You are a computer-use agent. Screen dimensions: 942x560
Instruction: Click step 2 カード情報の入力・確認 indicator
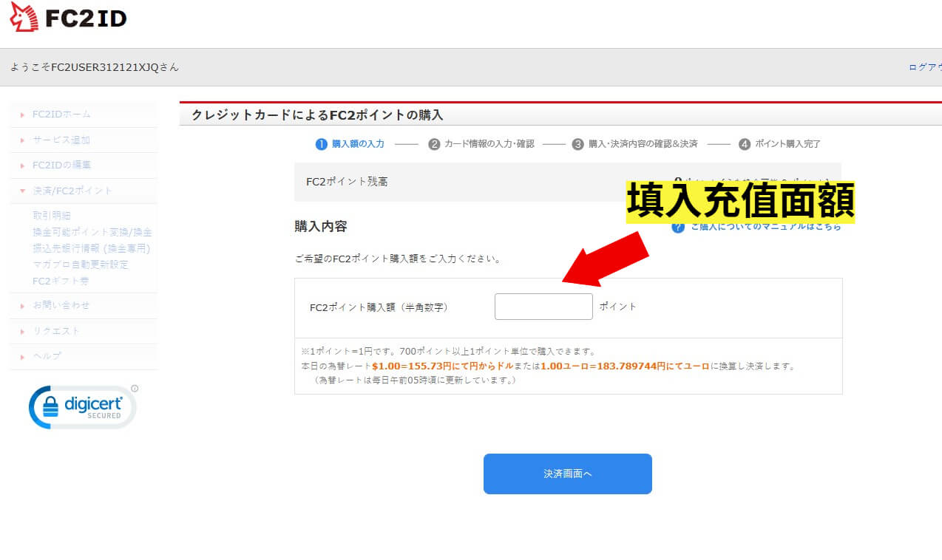pyautogui.click(x=484, y=144)
